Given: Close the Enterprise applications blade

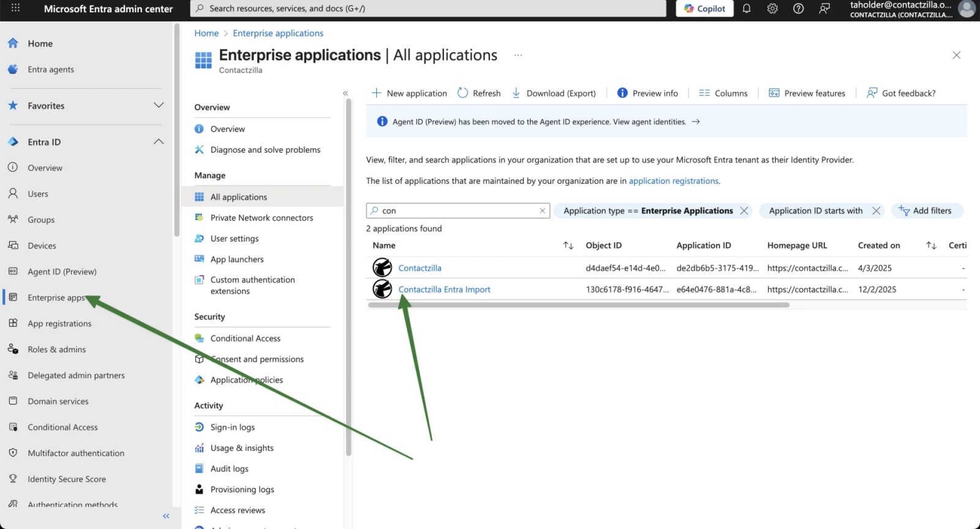Looking at the screenshot, I should tap(957, 55).
